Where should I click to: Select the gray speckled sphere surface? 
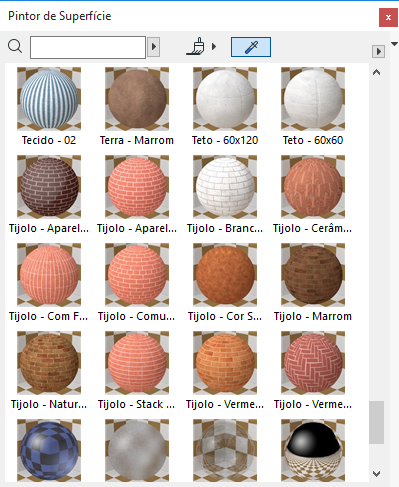pyautogui.click(x=137, y=450)
